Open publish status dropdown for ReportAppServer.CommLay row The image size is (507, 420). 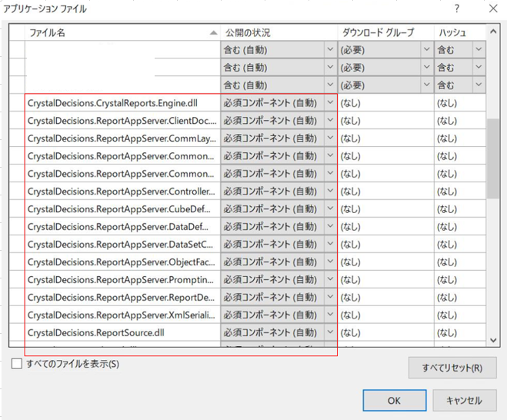click(330, 138)
